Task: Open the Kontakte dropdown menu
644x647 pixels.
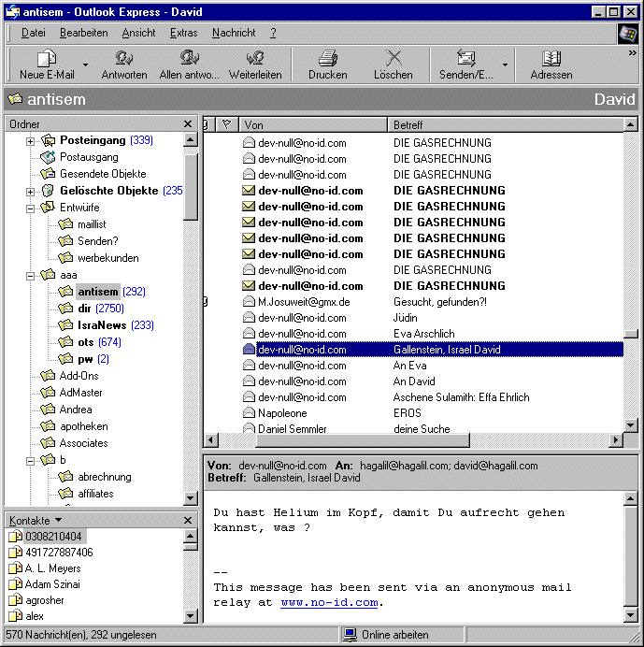Action: coord(58,520)
